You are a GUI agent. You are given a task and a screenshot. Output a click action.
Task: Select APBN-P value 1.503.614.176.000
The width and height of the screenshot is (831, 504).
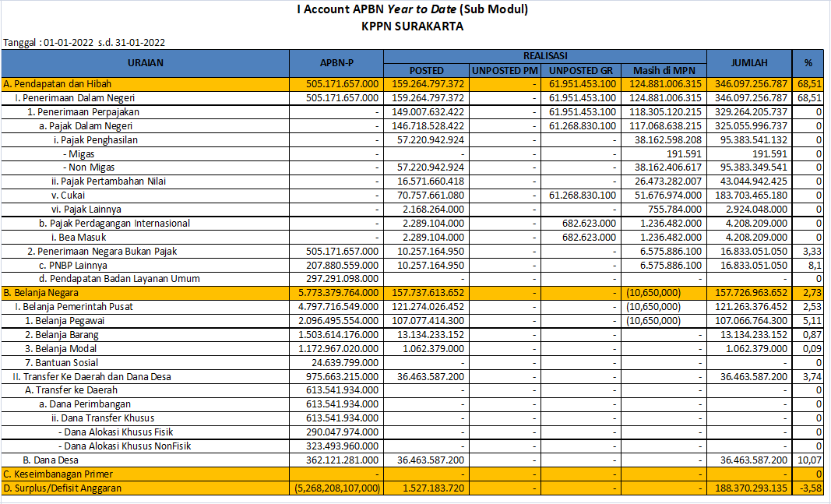338,335
